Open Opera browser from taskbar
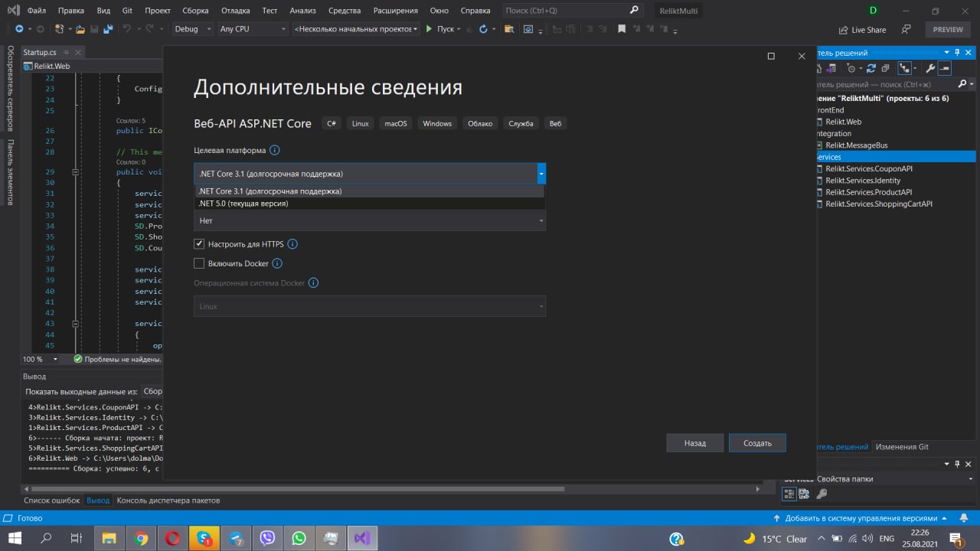Screen dimensions: 980x551 coord(172,539)
